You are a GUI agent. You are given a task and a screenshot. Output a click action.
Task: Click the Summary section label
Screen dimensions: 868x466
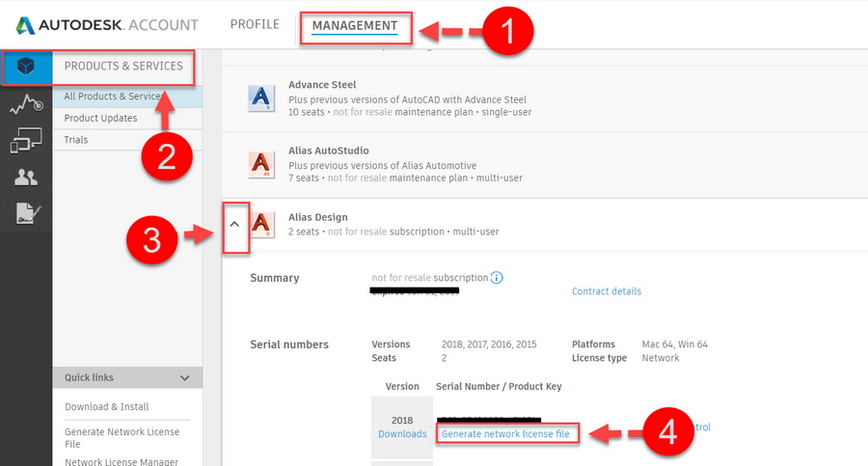[275, 278]
